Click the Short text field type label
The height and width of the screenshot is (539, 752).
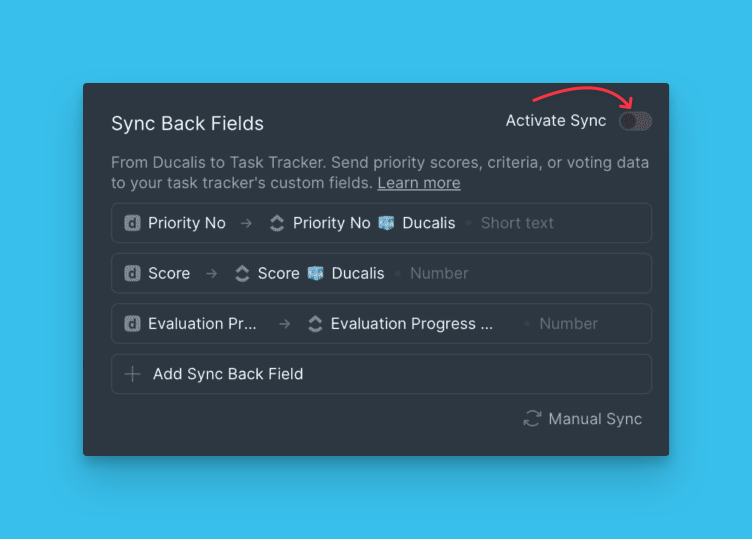517,223
